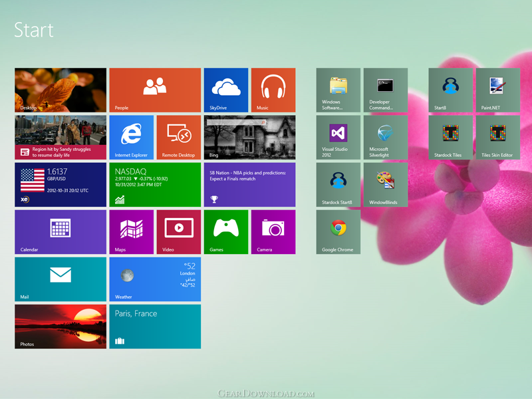Launch the Maps tile

(x=131, y=232)
